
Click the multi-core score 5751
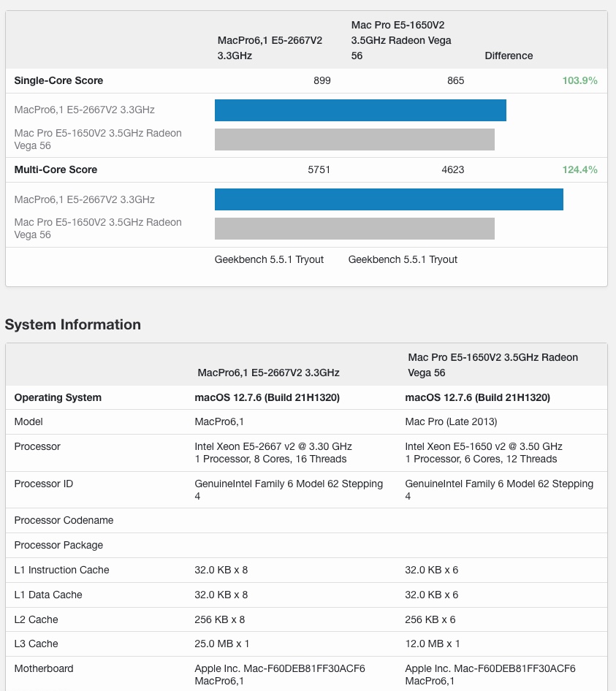click(x=319, y=169)
